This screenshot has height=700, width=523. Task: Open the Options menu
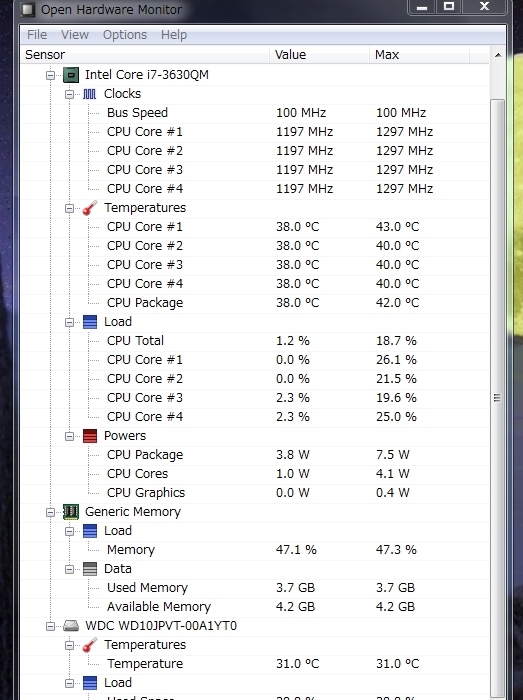pos(125,35)
